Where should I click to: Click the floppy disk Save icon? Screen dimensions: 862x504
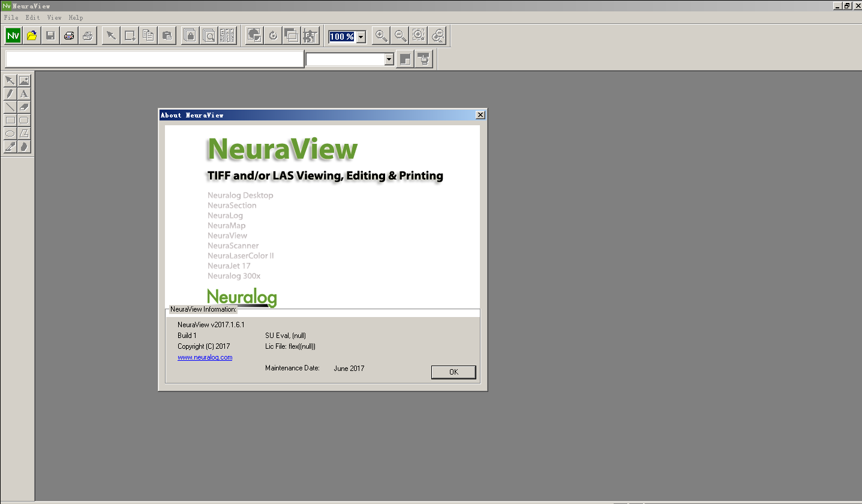pyautogui.click(x=50, y=36)
